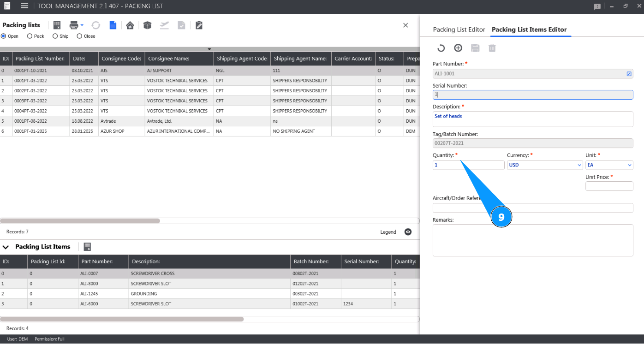
Task: Click the warehouse house icon in toolbar
Action: point(130,25)
